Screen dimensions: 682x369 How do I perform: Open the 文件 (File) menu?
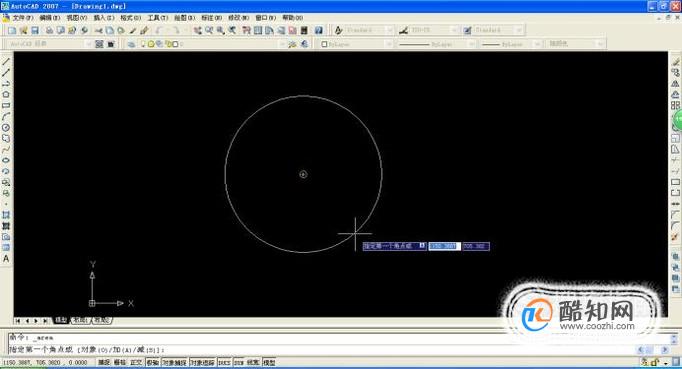point(22,17)
